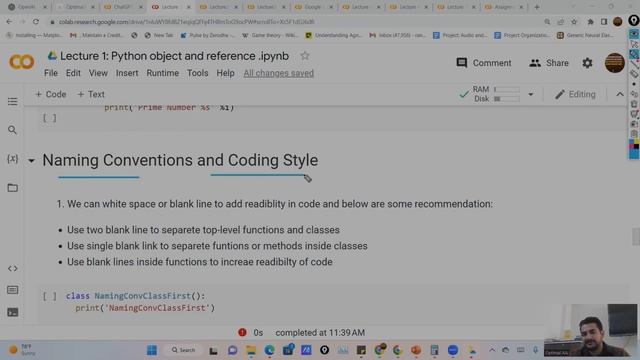
Task: Click the taskbar Search box
Action: [183, 350]
